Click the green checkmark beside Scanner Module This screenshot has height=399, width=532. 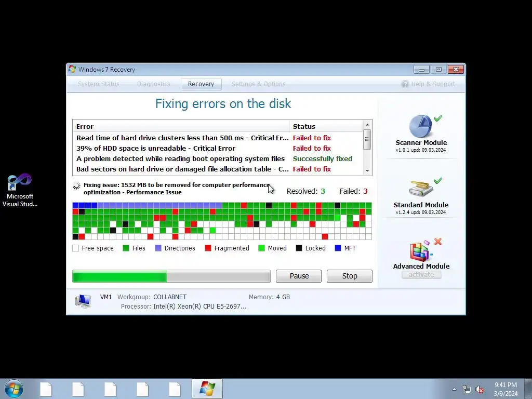pos(438,118)
